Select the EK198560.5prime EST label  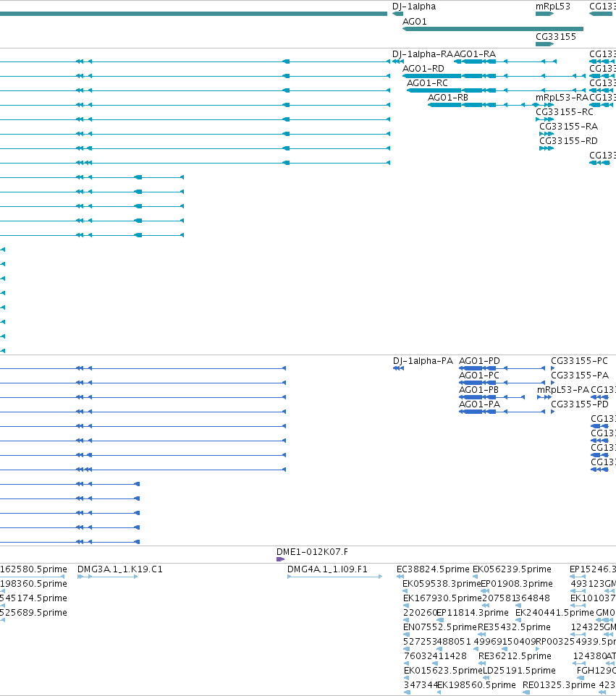[x=476, y=685]
